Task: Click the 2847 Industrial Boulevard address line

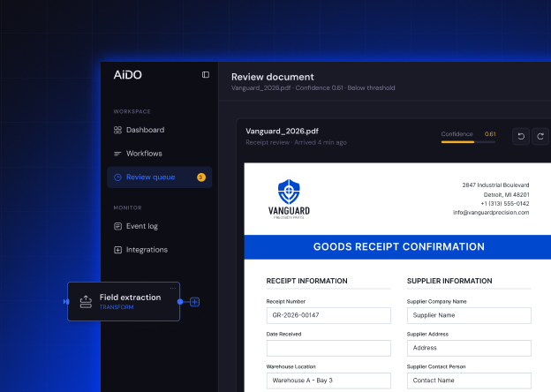Action: coord(495,185)
